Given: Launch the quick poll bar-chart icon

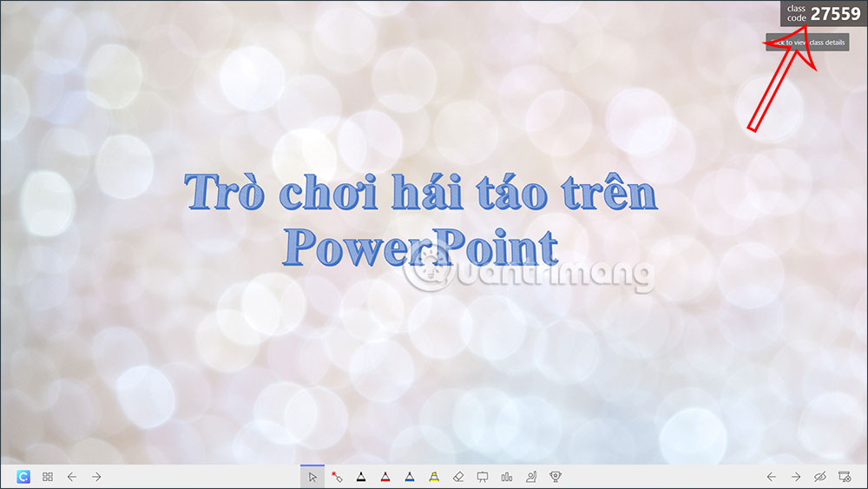Looking at the screenshot, I should tap(507, 477).
